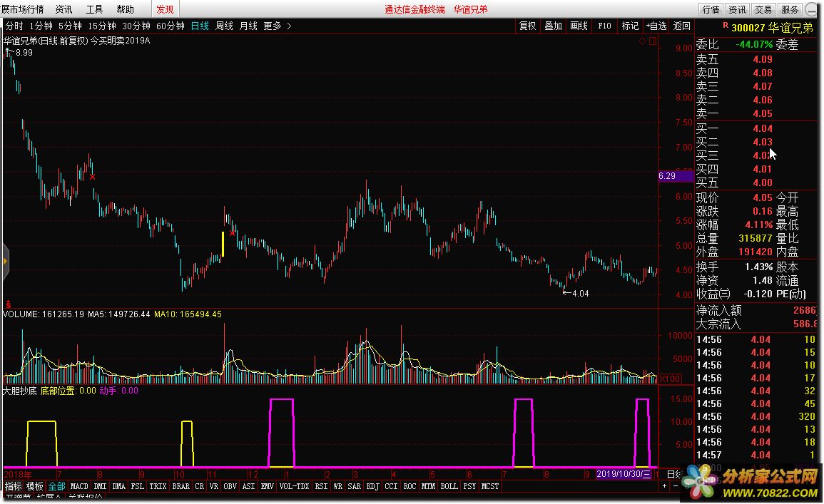The width and height of the screenshot is (824, 504).
Task: Click the red $ marker at the chart's bottom-left
Action: point(8,304)
